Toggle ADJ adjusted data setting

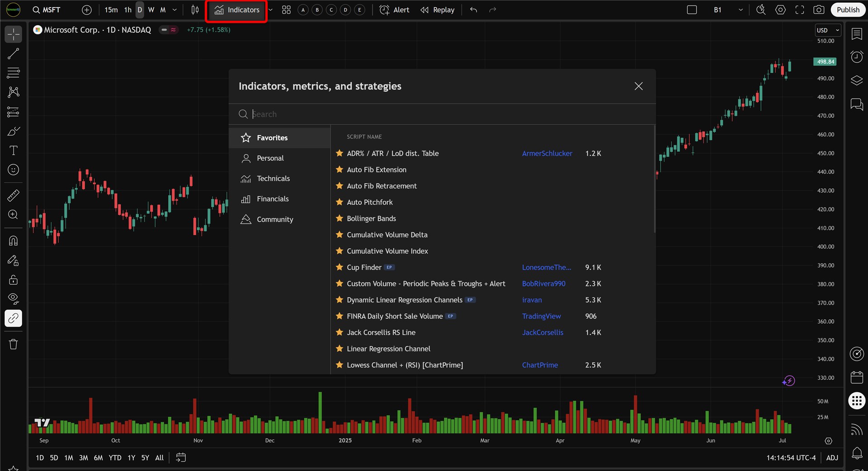832,457
